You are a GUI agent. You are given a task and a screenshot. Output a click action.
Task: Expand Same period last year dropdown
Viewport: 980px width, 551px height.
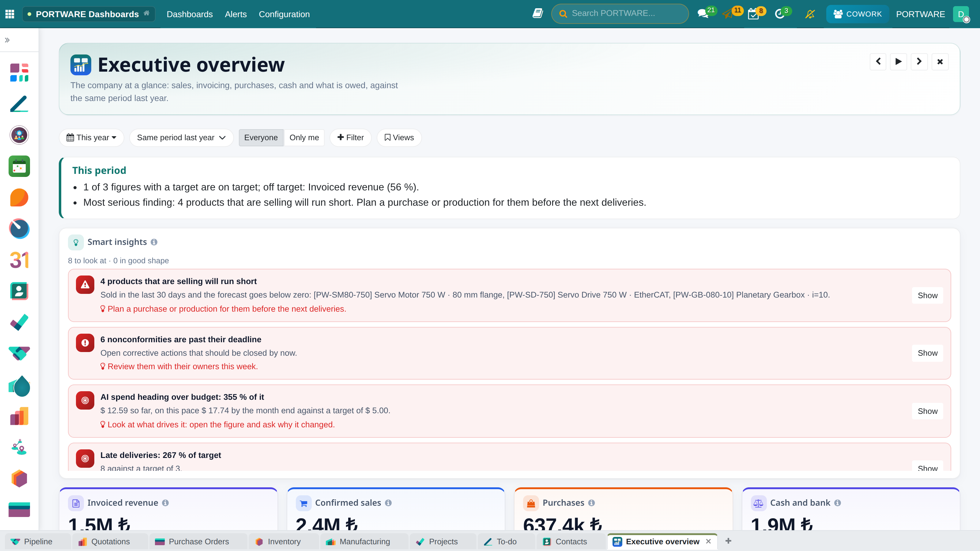[x=181, y=138]
